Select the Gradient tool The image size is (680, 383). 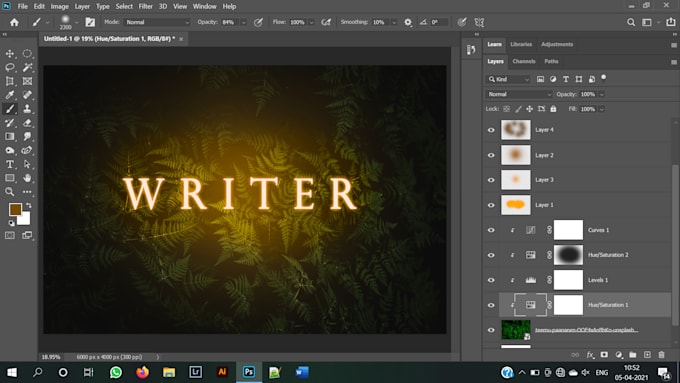tap(10, 137)
